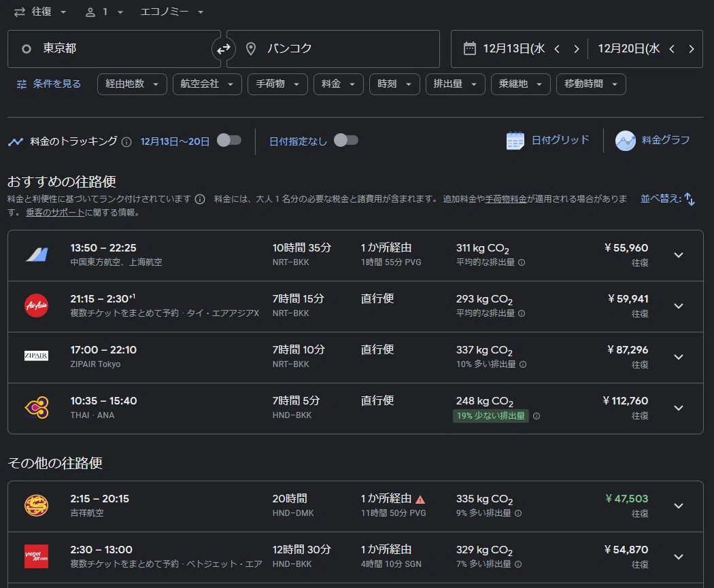Open the 乗継地 connecting airports filter
Image resolution: width=714 pixels, height=588 pixels.
pyautogui.click(x=520, y=84)
